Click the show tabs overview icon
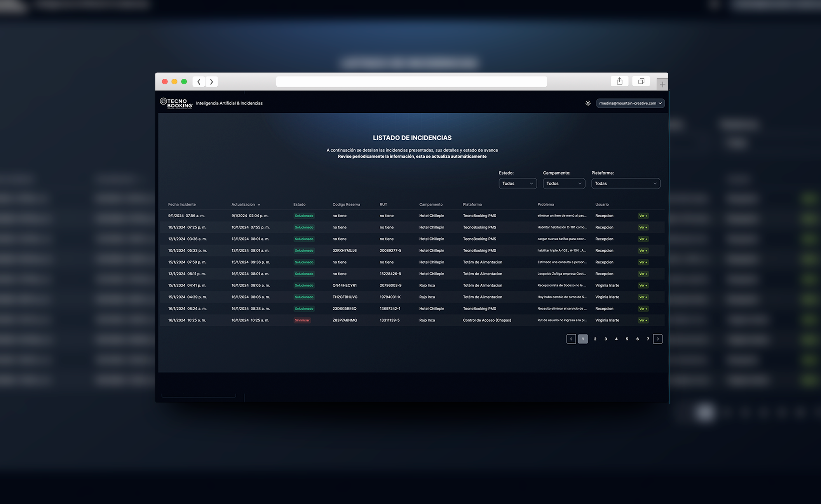 click(641, 81)
